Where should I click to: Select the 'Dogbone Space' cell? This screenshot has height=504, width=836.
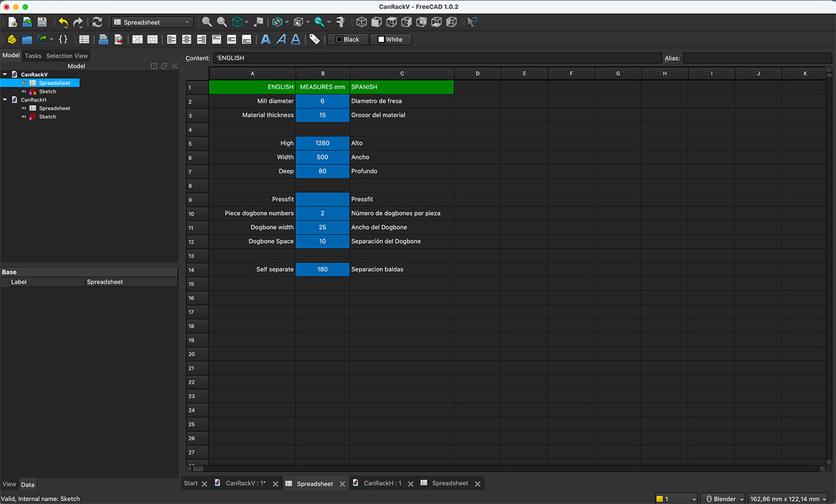coord(252,242)
